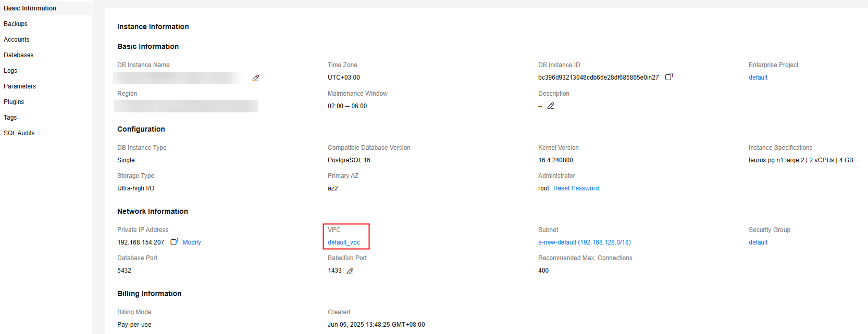This screenshot has width=868, height=334.
Task: Open the default_vpc VPC link
Action: click(x=344, y=242)
